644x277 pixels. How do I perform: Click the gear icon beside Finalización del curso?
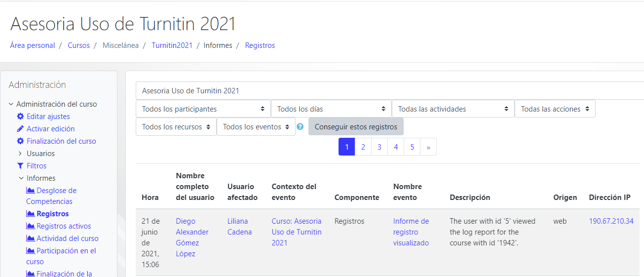pyautogui.click(x=20, y=141)
